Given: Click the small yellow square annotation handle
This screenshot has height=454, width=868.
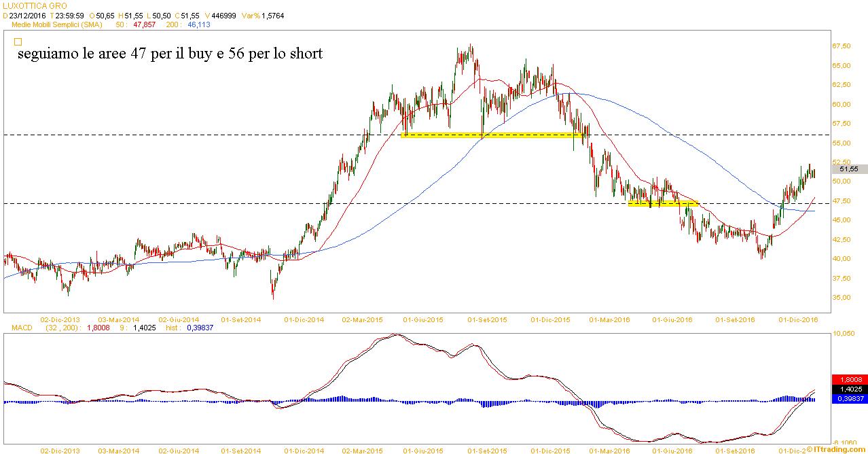Looking at the screenshot, I should [18, 41].
